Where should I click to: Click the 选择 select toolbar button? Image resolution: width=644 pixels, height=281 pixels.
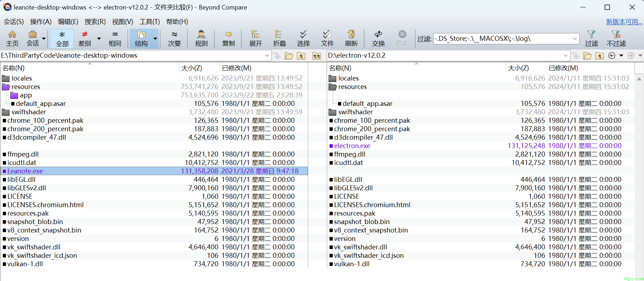303,39
